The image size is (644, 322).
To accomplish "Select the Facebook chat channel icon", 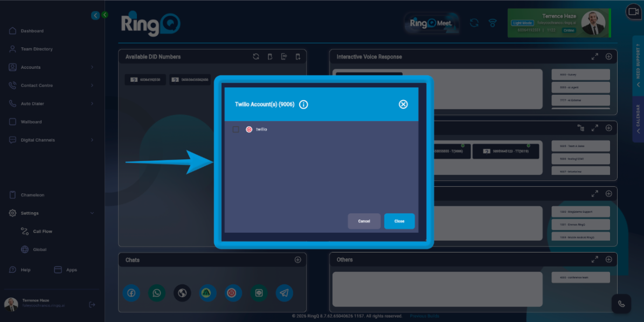I will pos(131,293).
